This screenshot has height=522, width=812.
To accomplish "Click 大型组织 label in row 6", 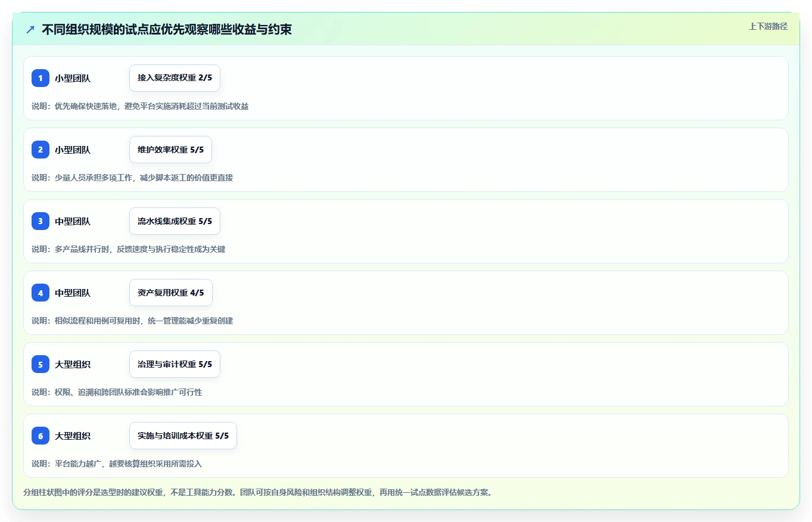I will pos(73,436).
